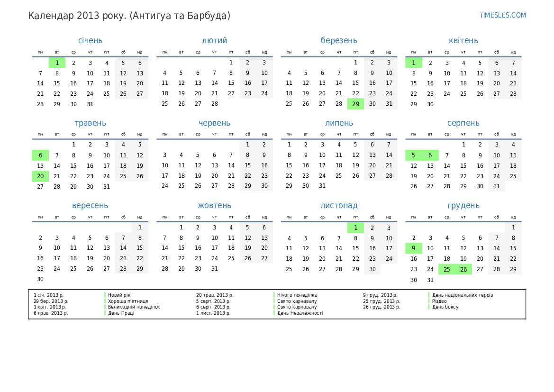Screen dimensions: 554x392
Task: Click highlighted January 1 holiday
Action: click(x=57, y=63)
